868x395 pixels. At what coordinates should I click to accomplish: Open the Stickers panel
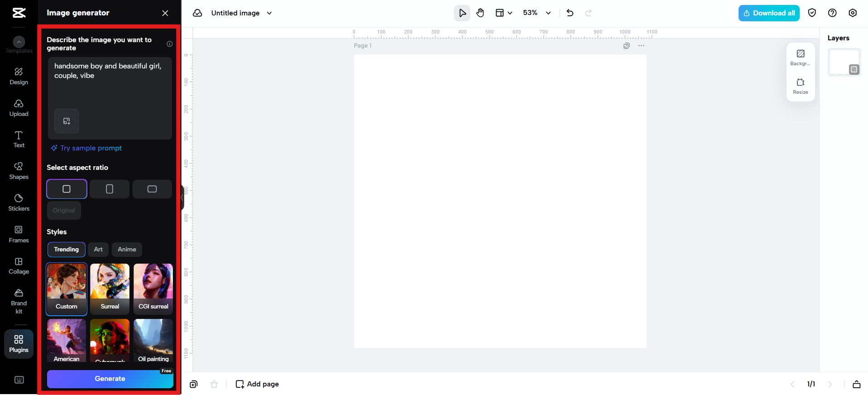pos(19,202)
